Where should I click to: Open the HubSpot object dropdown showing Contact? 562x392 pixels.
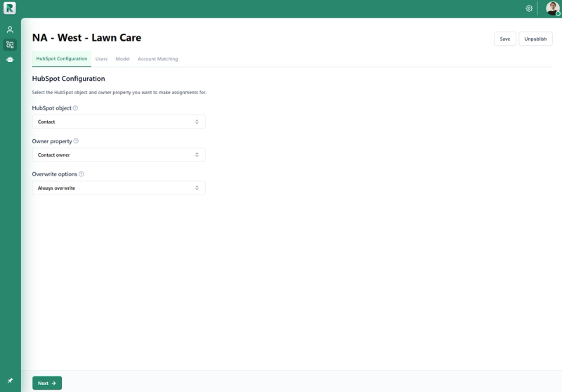(x=119, y=122)
